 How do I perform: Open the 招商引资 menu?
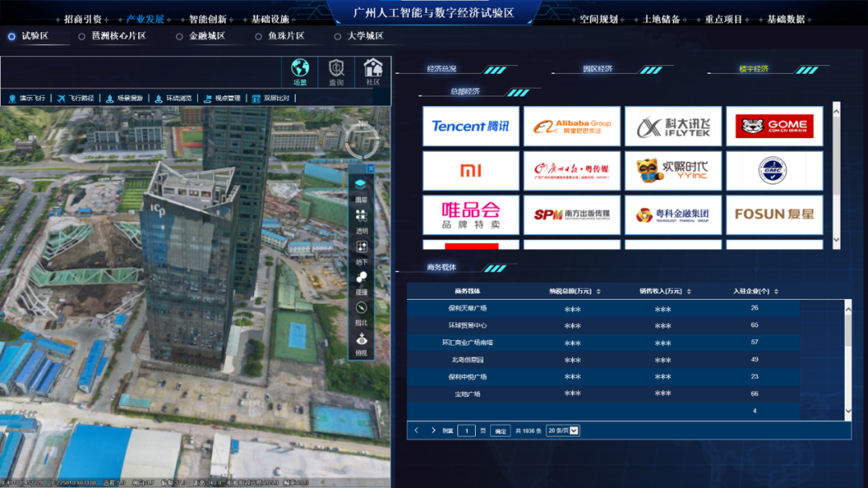(x=83, y=19)
